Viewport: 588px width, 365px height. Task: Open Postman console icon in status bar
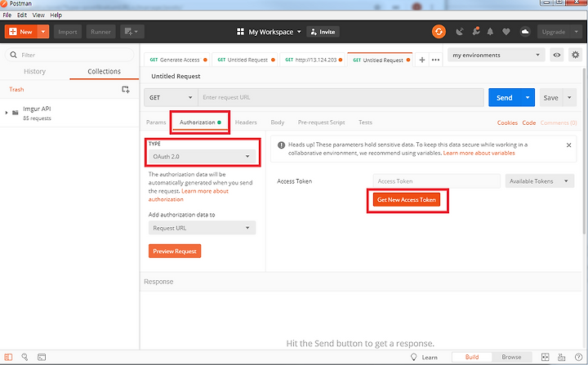(x=42, y=357)
